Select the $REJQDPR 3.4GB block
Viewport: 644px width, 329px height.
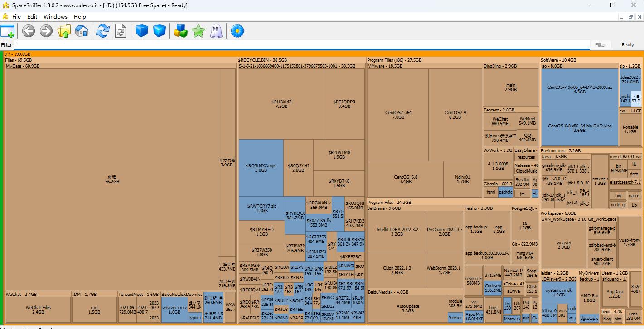point(344,104)
